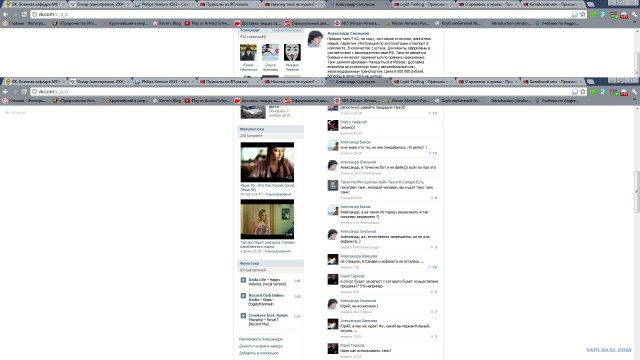Screen dimensions: 640x360
Task: Click the scroll-to-top arrow link at page left
Action: coord(15,112)
